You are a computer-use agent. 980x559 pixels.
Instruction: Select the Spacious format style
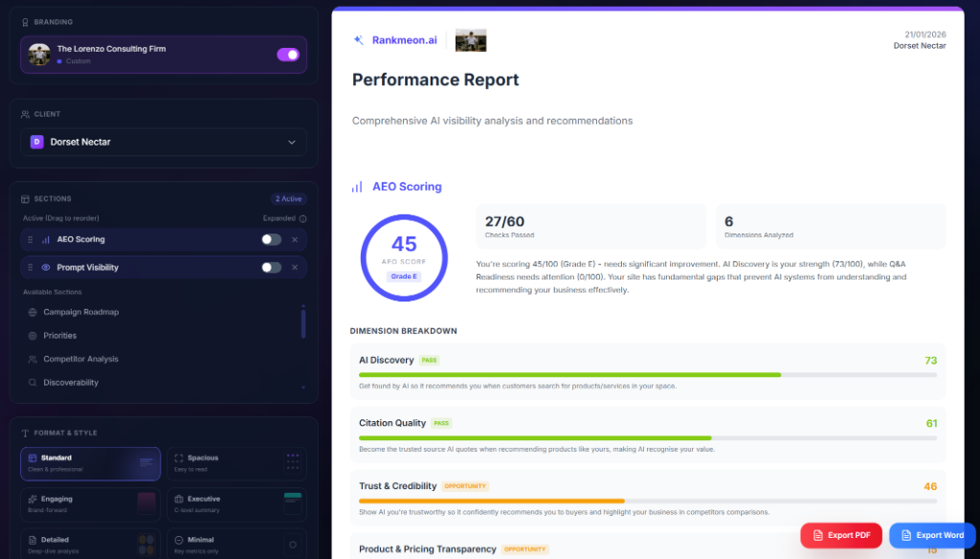[x=236, y=463]
